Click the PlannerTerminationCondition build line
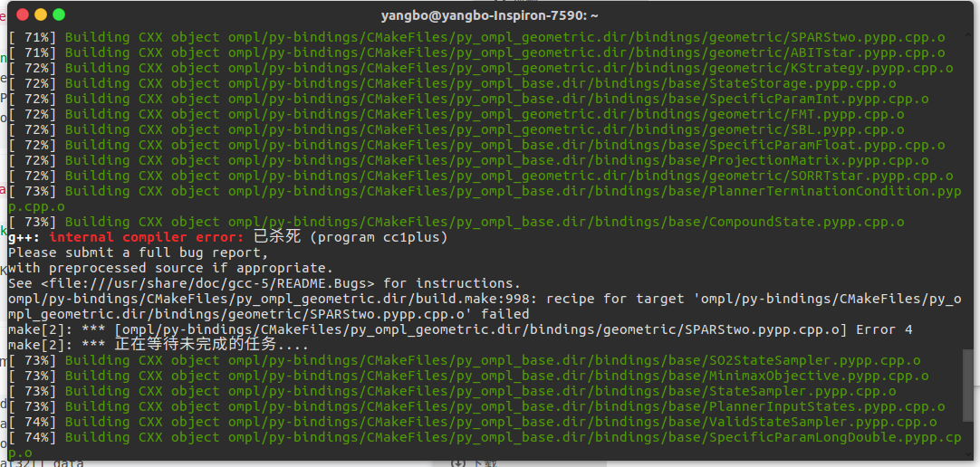 [x=485, y=198]
